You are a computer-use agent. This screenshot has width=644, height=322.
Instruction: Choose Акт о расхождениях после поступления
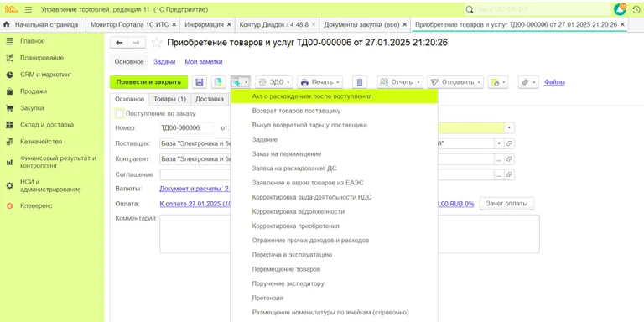335,96
